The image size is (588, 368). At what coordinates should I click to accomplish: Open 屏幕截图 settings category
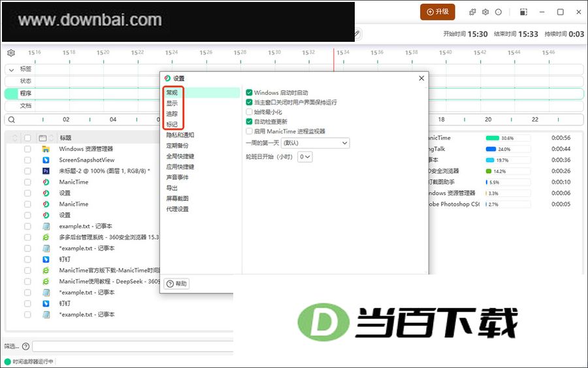click(x=177, y=199)
